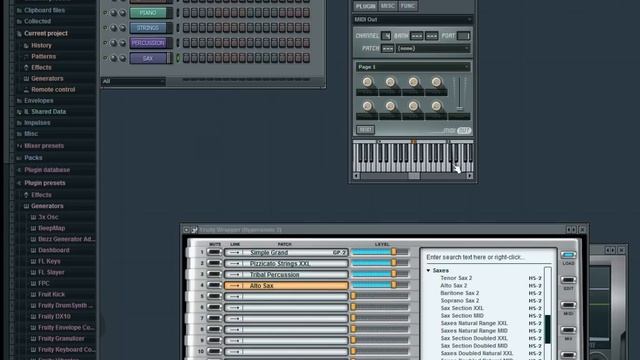Click the link arrow for Alto Sax patch
Image resolution: width=640 pixels, height=360 pixels.
pos(234,286)
